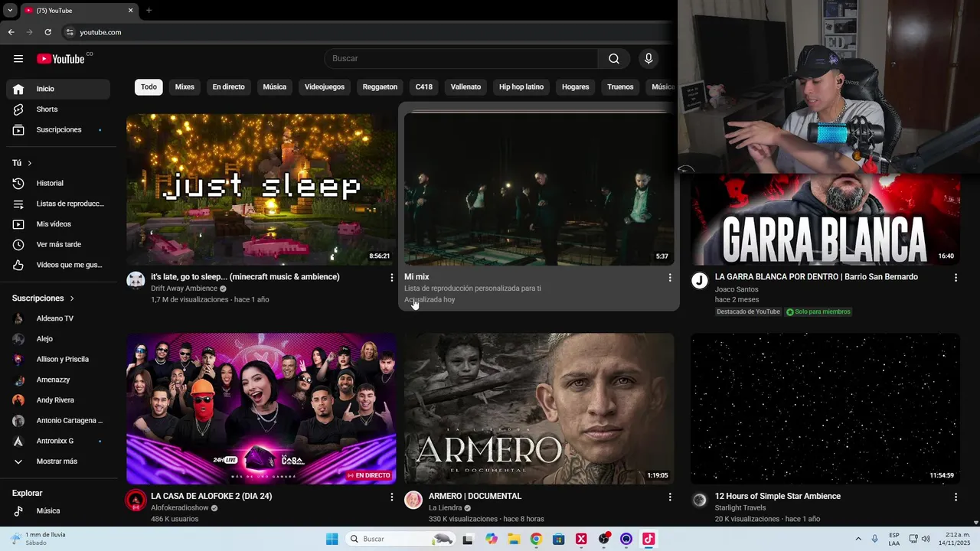Open the tab search dropdown

point(10,11)
